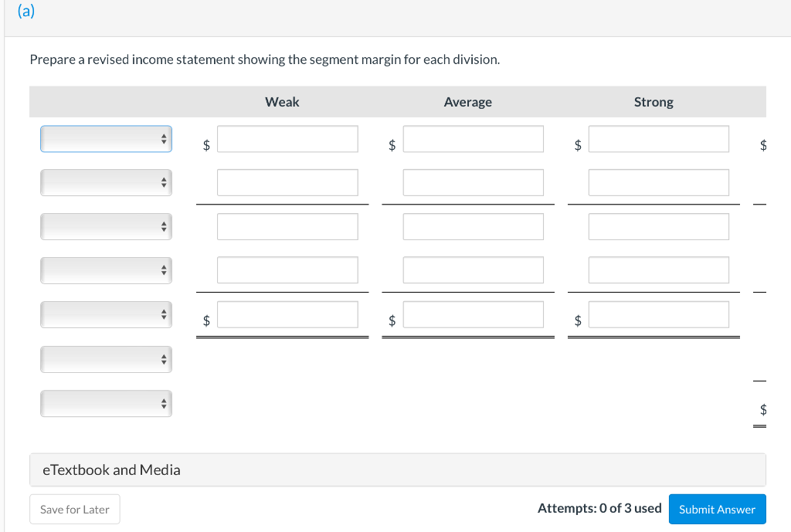Open the sixth row account dropdown

coord(106,359)
